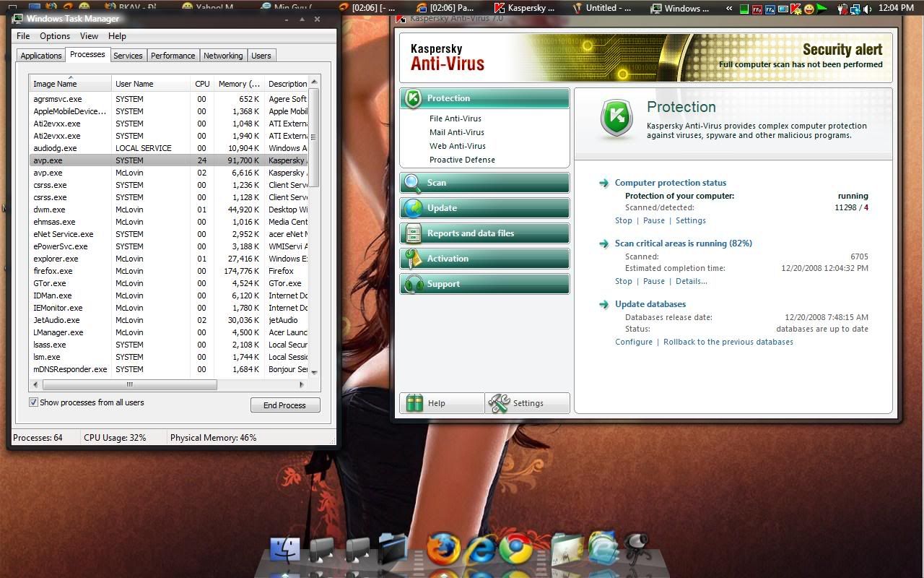Click the Settings tools icon in Kaspersky
Image resolution: width=924 pixels, height=578 pixels.
[x=499, y=403]
